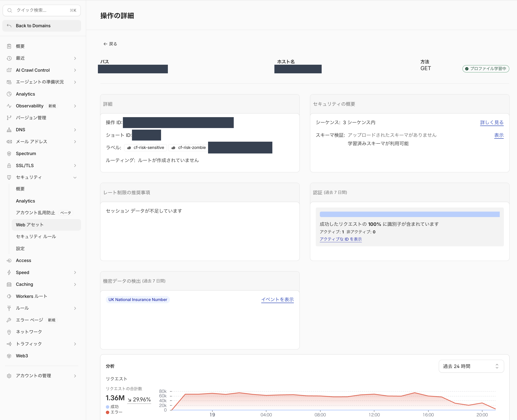Viewport: 517px width, 420px height.
Task: Click the search magnifier icon
Action: 10,10
